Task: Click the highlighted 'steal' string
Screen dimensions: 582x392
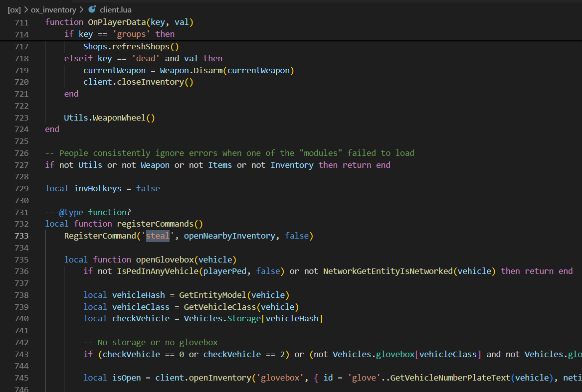Action: tap(158, 236)
